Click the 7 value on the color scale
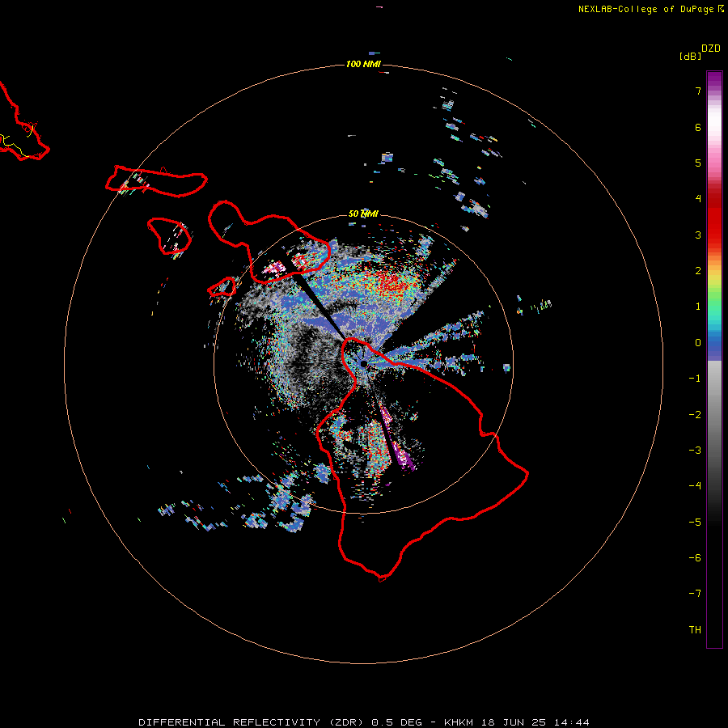 (x=698, y=91)
